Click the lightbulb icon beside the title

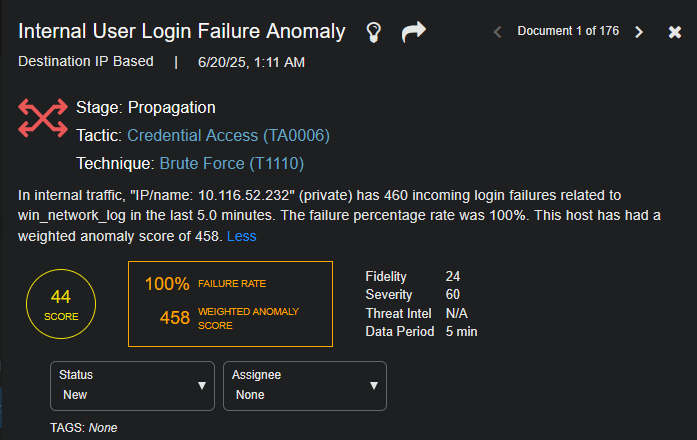pos(374,32)
